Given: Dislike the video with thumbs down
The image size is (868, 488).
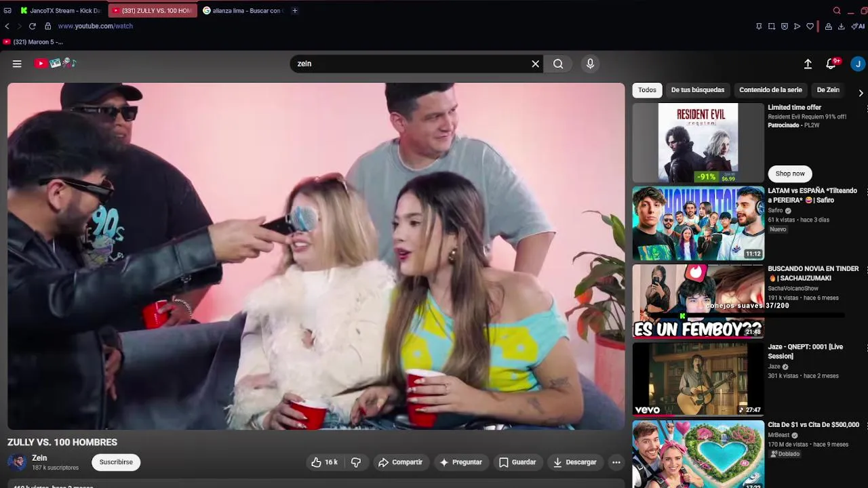Looking at the screenshot, I should (x=355, y=462).
